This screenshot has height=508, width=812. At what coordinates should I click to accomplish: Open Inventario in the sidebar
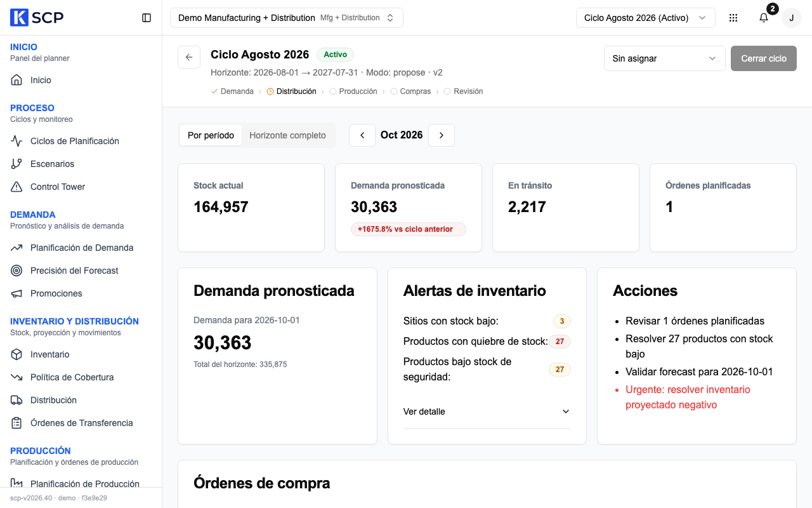81,354
